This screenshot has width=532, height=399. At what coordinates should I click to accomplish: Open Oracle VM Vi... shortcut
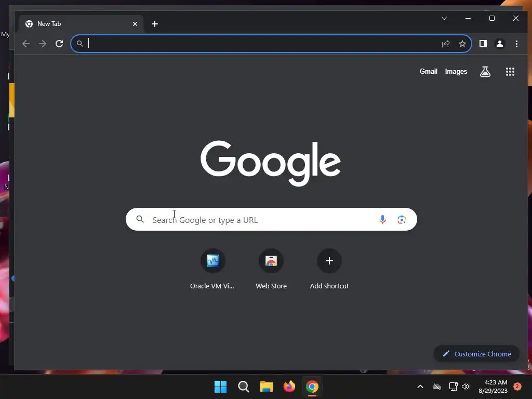tap(212, 270)
